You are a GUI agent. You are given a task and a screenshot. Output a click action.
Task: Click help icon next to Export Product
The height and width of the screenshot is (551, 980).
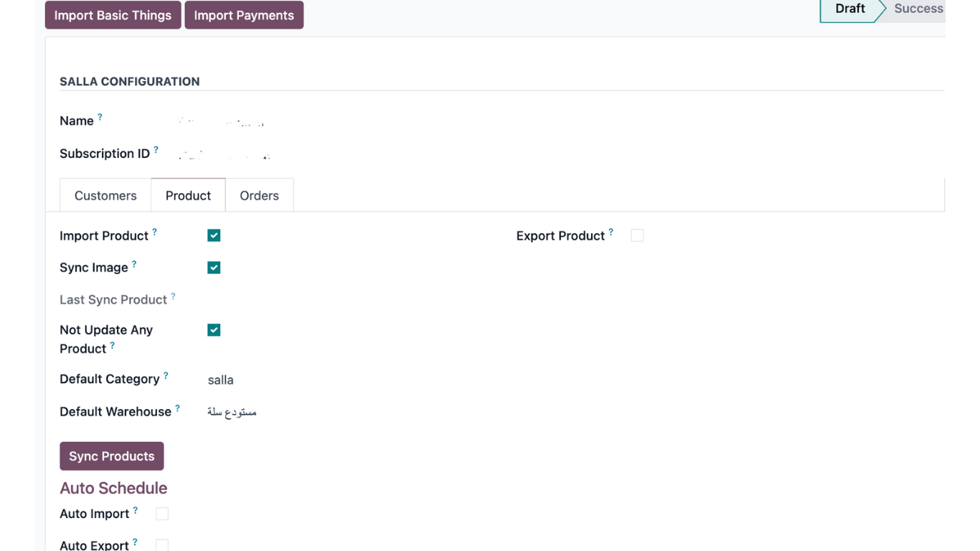[611, 232]
